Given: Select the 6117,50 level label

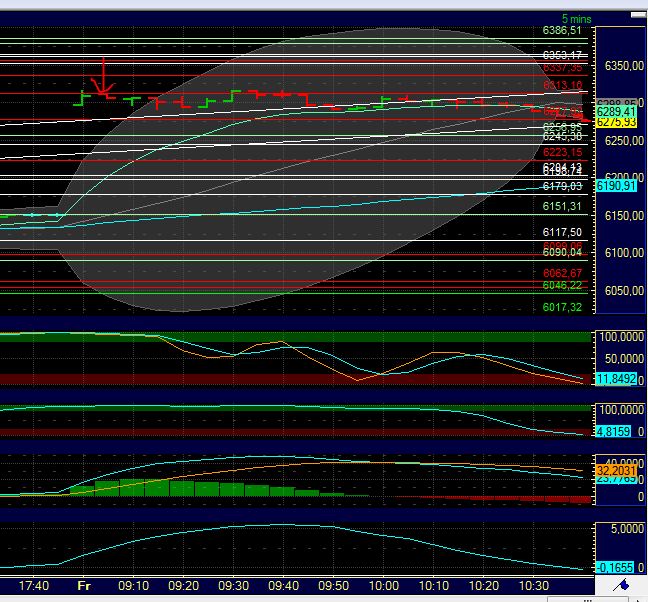Looking at the screenshot, I should pyautogui.click(x=562, y=232).
